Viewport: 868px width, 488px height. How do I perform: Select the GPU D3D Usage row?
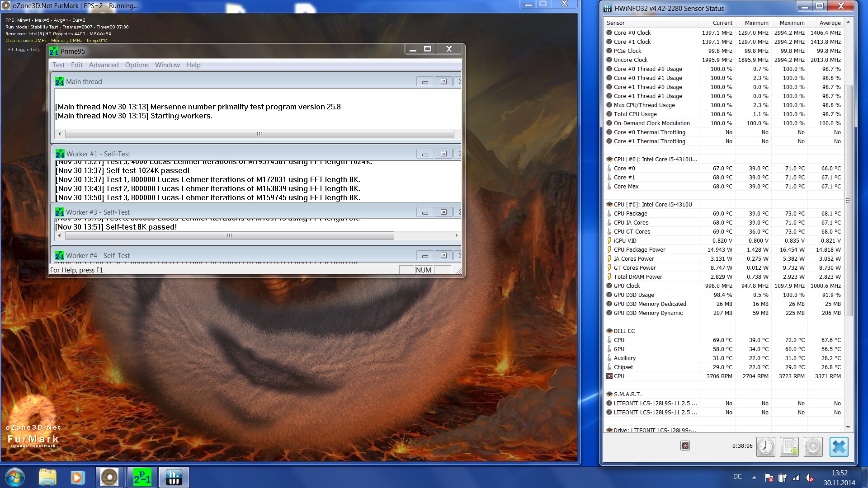(x=723, y=295)
